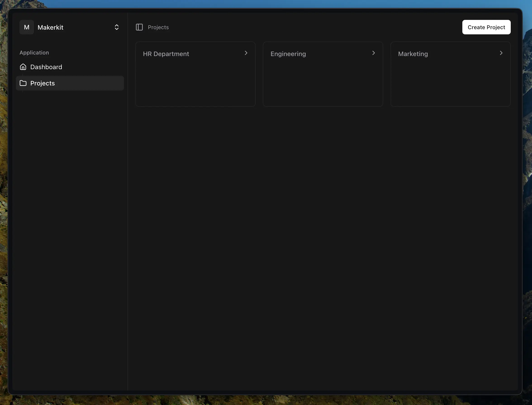
Task: Open the Engineering project card
Action: coord(323,77)
